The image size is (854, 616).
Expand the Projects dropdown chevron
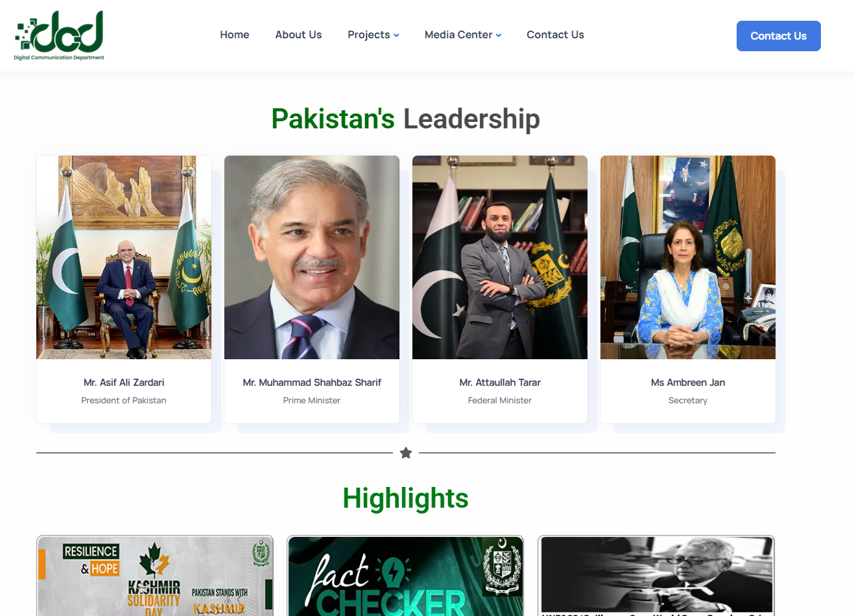(396, 35)
